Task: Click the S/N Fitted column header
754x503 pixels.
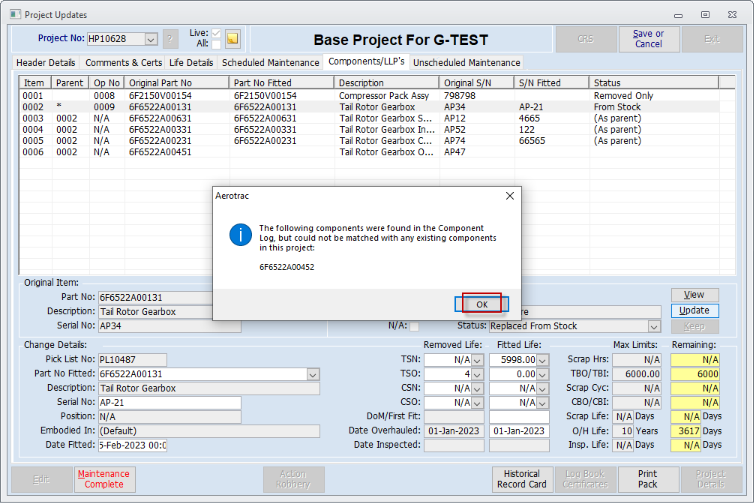Action: [552, 83]
